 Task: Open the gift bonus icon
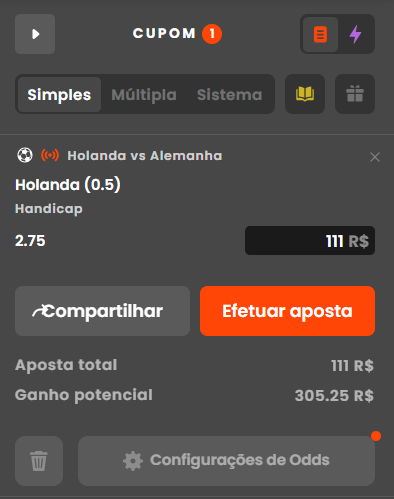(355, 94)
